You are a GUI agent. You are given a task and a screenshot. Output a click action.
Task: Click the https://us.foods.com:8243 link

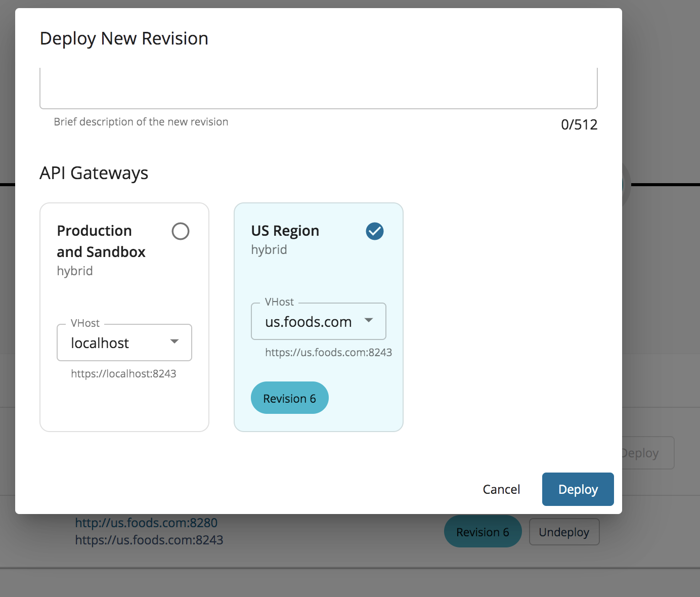149,540
